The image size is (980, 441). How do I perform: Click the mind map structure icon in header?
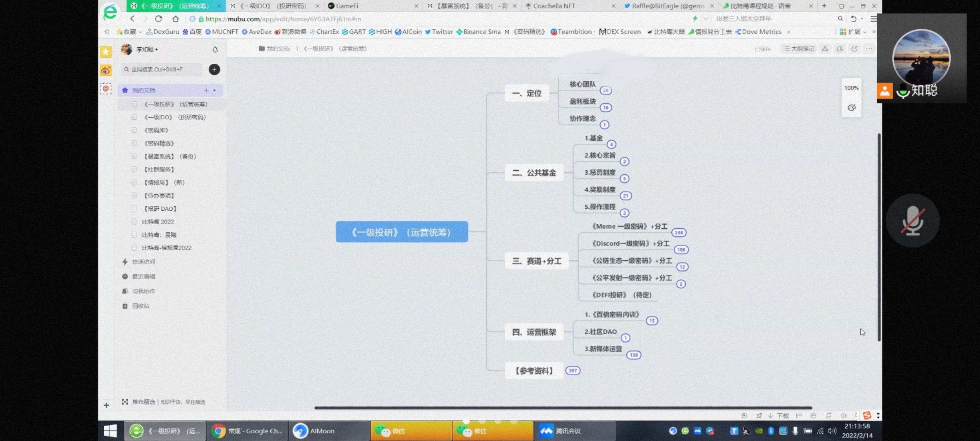[x=825, y=49]
